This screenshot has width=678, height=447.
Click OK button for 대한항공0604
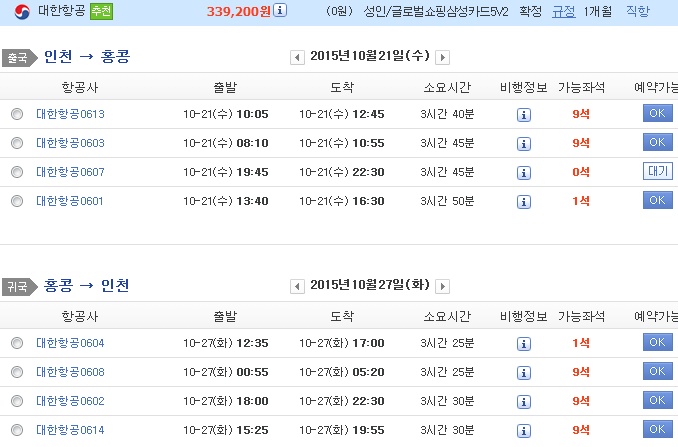658,342
